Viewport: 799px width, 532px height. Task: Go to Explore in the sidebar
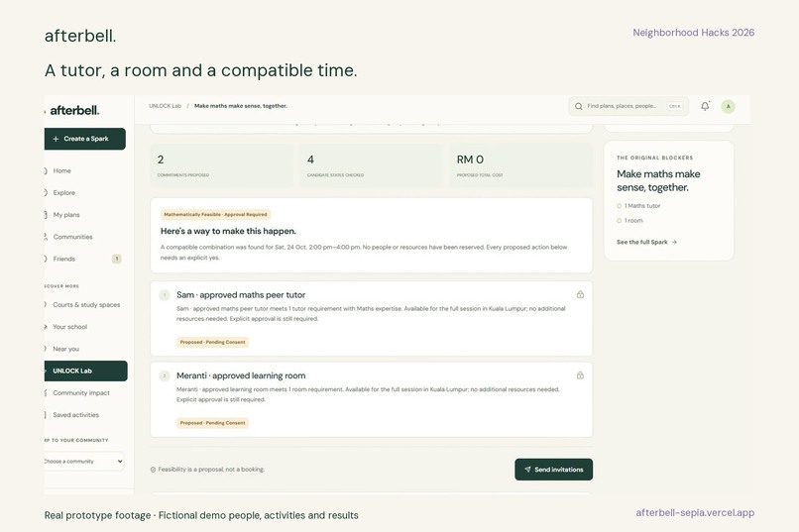63,193
